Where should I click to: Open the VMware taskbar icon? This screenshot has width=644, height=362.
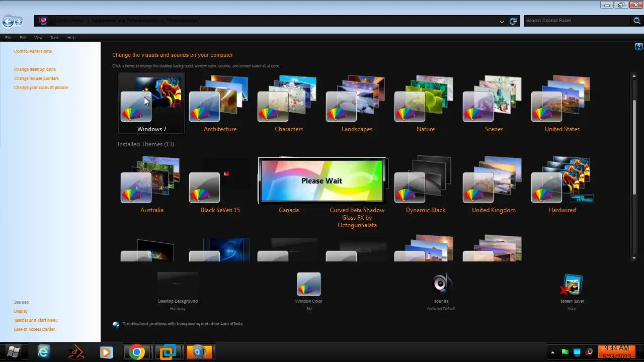coord(168,352)
